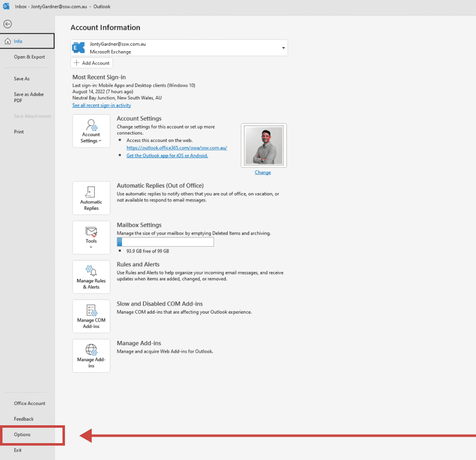476x460 pixels.
Task: Click the back arrow to return to Inbox
Action: [7, 24]
